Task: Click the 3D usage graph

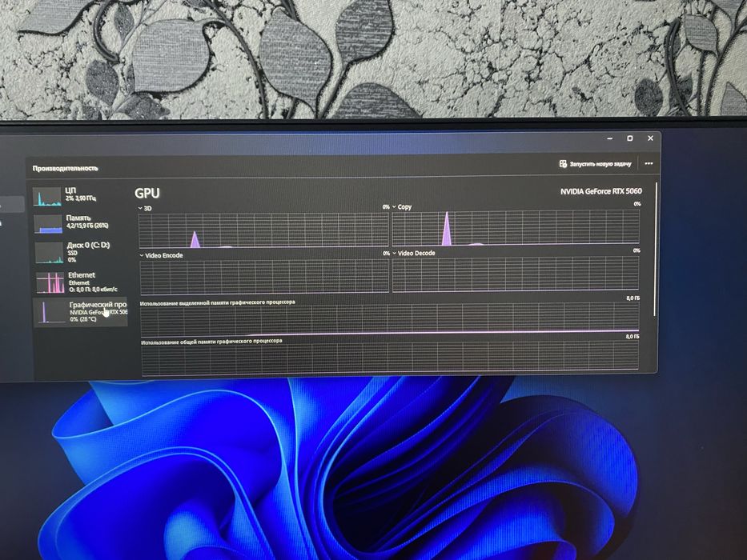Action: pos(263,230)
